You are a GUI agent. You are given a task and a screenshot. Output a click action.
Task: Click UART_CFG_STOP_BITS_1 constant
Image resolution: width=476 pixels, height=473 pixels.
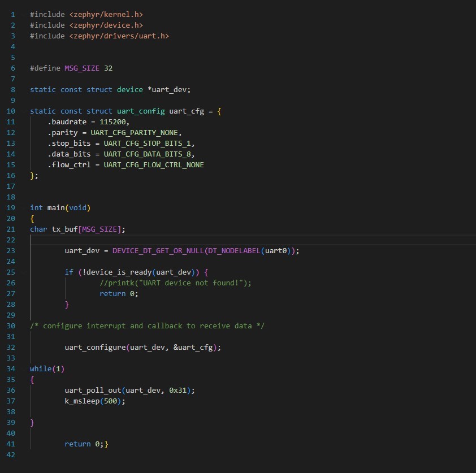point(147,144)
